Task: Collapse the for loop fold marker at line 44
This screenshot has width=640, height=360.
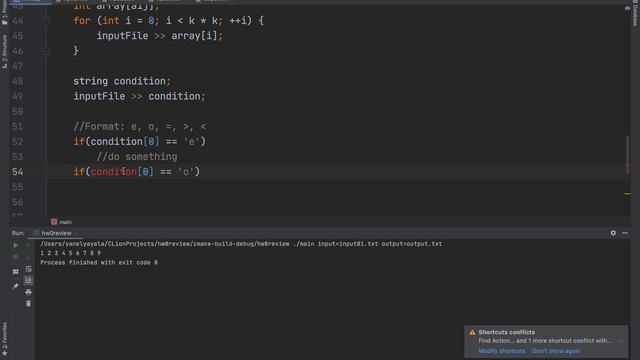Action: click(x=46, y=21)
